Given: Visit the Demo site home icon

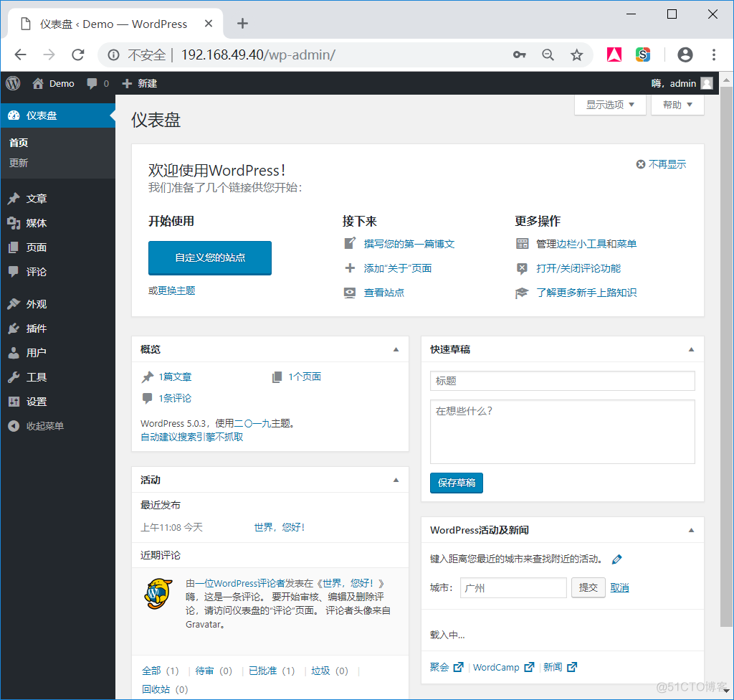Looking at the screenshot, I should 38,83.
